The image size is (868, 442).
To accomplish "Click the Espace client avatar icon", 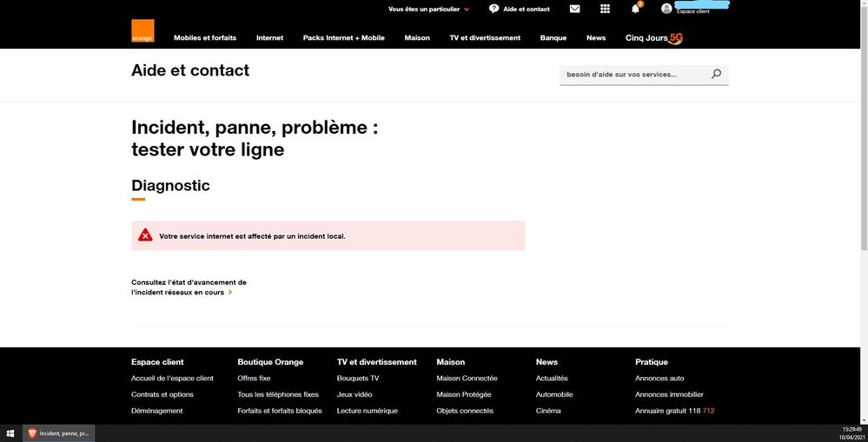I will 666,9.
